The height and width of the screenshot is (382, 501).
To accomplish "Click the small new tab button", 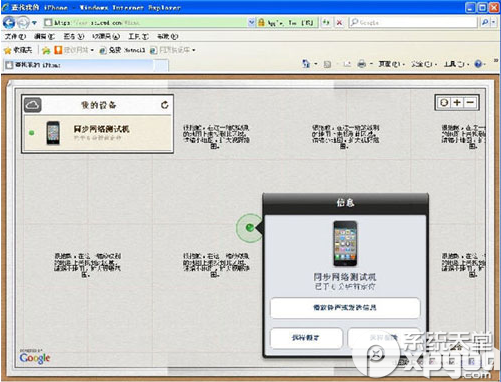I will point(161,65).
